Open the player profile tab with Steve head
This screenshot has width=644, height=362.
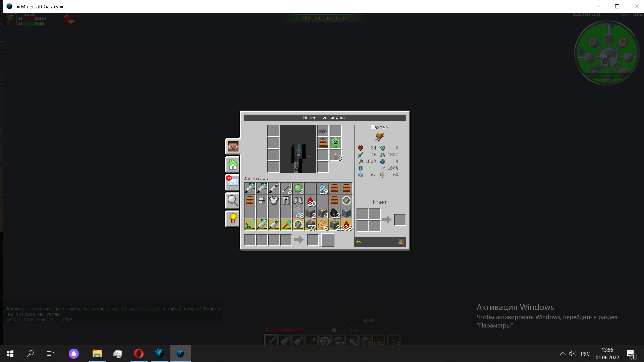[x=233, y=146]
